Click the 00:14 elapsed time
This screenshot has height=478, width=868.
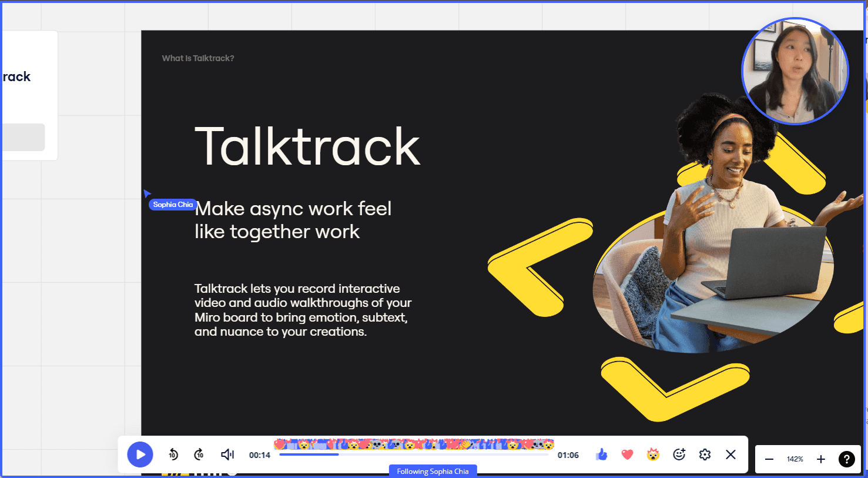click(x=260, y=455)
